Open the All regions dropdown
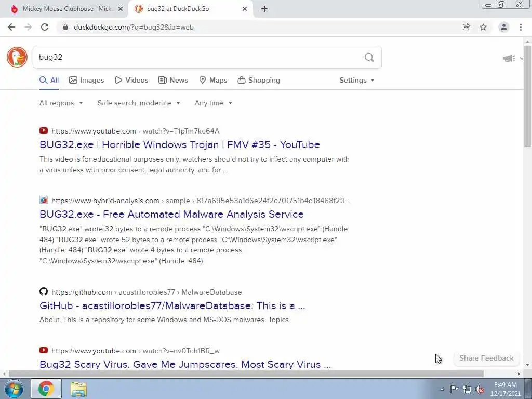This screenshot has height=399, width=532. pyautogui.click(x=61, y=103)
